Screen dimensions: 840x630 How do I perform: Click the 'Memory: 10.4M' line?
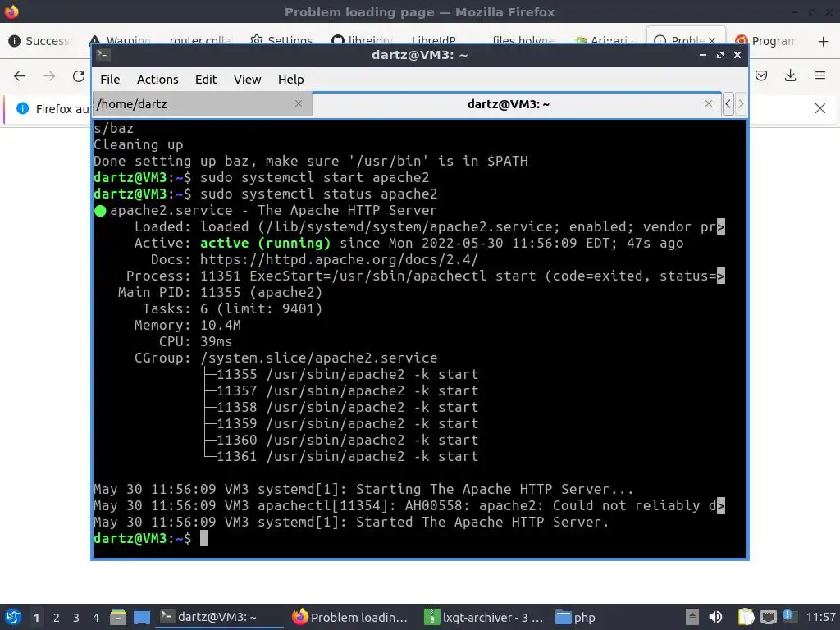[x=188, y=325]
